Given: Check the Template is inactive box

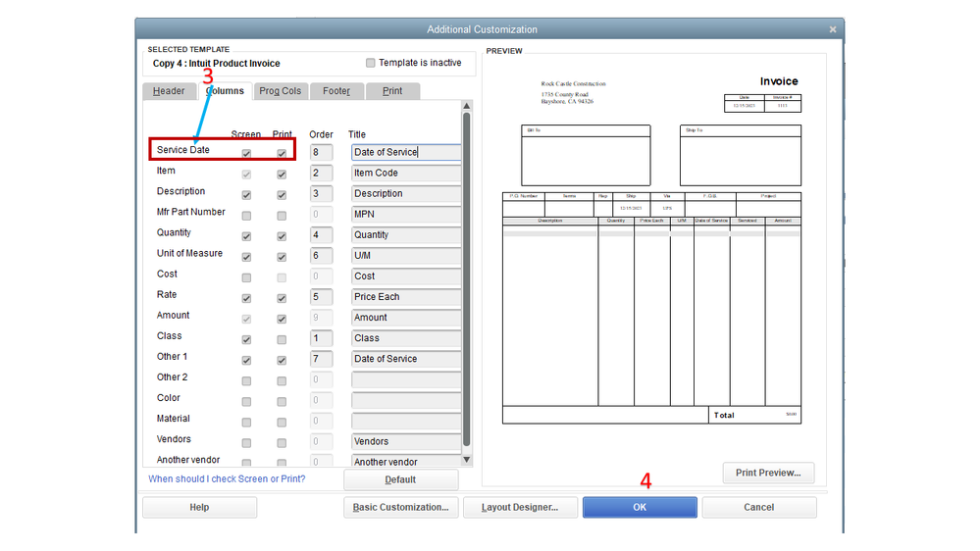Looking at the screenshot, I should coord(371,63).
